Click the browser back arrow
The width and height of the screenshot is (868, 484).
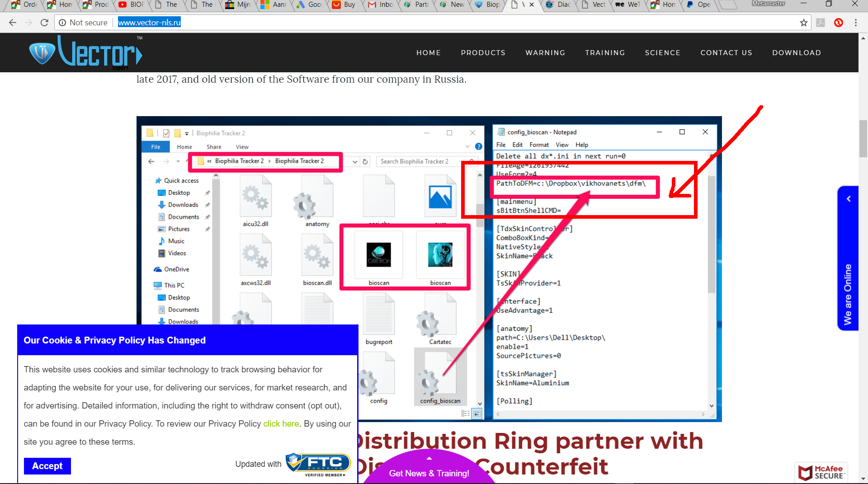click(13, 23)
